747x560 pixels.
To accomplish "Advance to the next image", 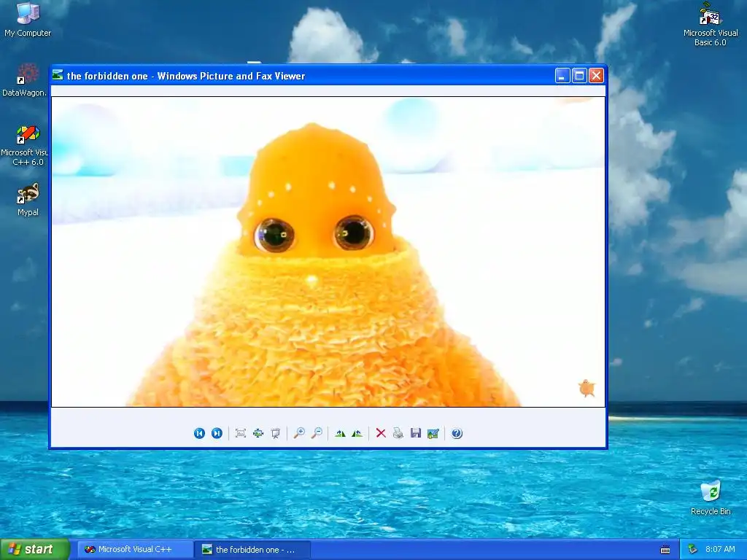I will 217,433.
